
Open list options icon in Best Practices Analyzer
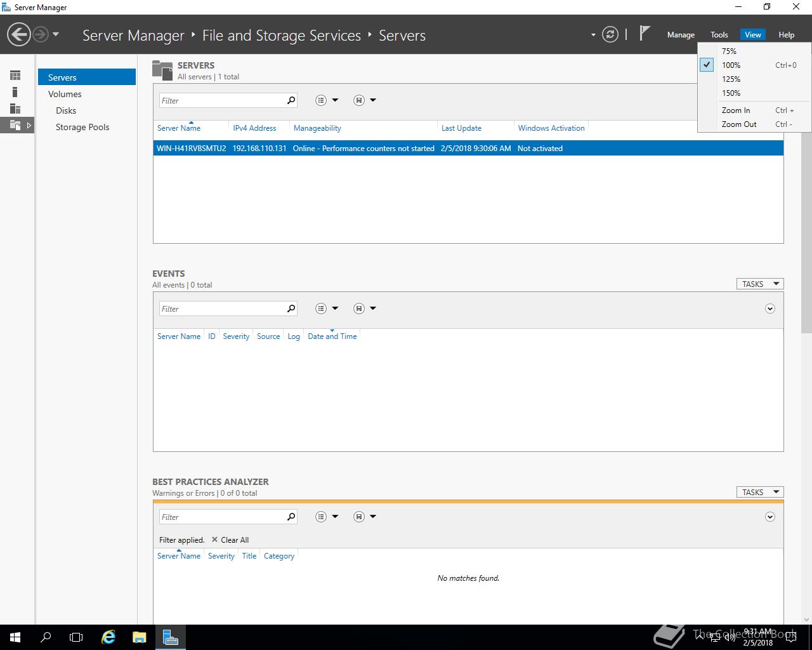click(321, 517)
